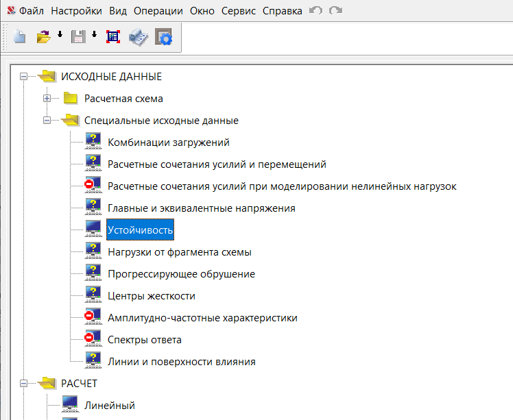Screen dimensions: 513x420
Task: Open dropdown arrow next to Save icon
Action: [94, 34]
